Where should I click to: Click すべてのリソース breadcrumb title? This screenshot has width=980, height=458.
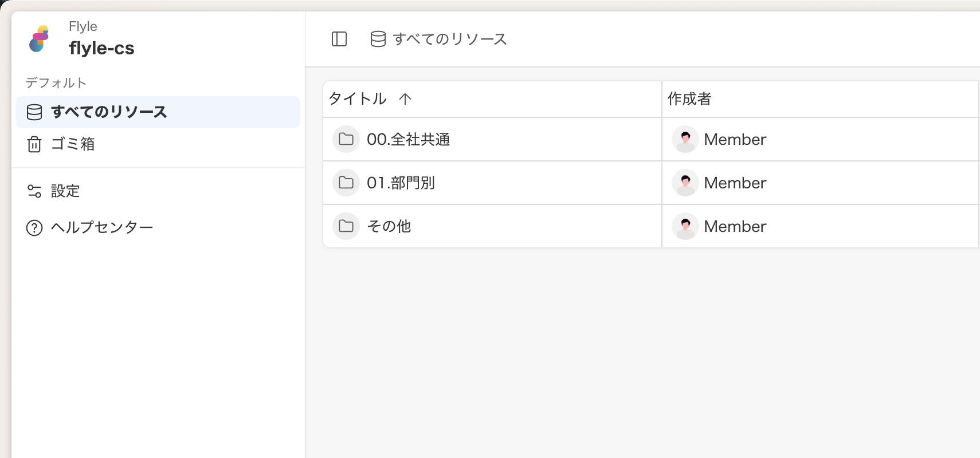click(450, 39)
